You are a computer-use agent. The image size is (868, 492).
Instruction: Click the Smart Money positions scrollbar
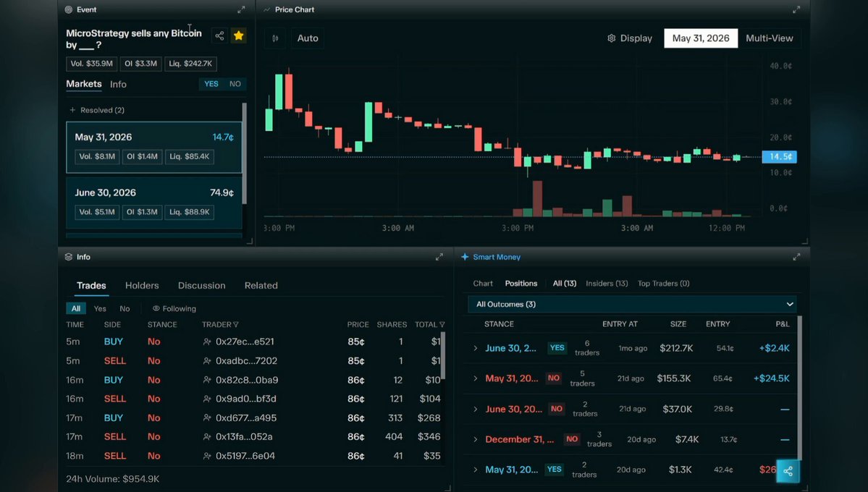tap(800, 388)
